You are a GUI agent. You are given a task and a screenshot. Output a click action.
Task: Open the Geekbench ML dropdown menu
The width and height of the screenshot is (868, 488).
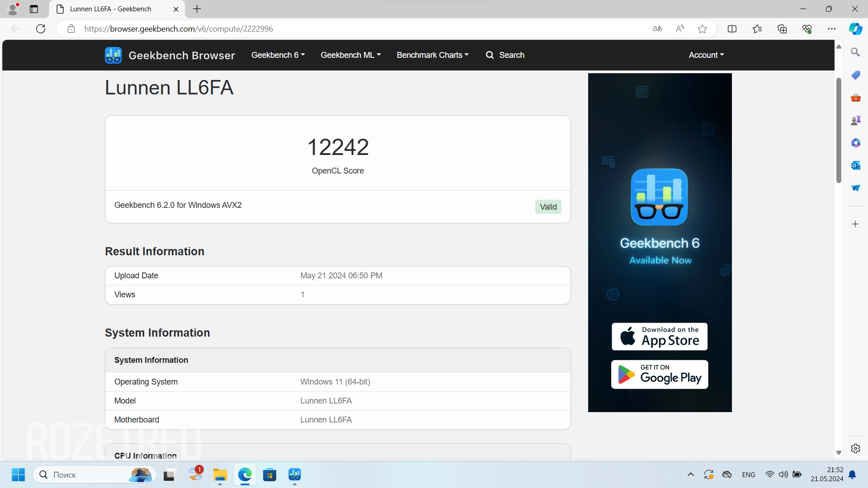pyautogui.click(x=351, y=55)
